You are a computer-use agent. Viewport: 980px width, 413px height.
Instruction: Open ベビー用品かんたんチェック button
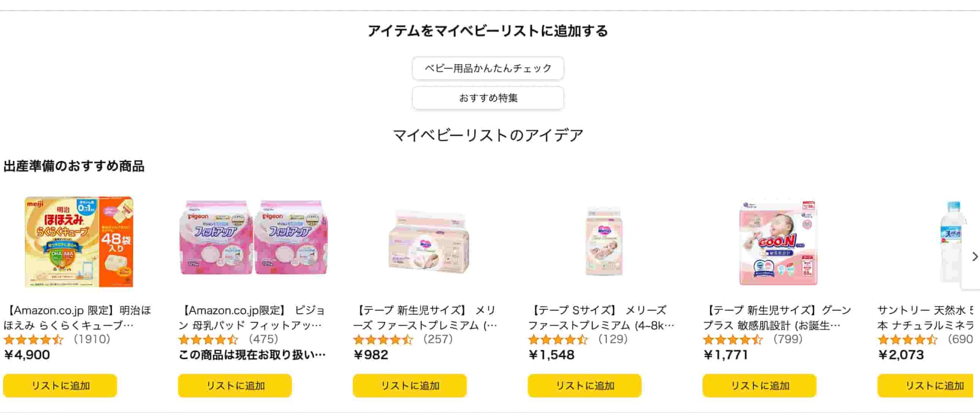[x=488, y=68]
